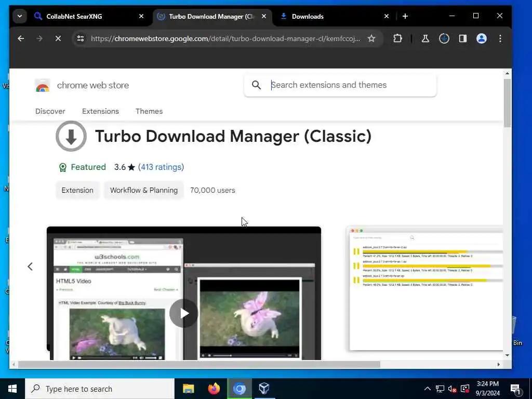Open the tab search dropdown arrow
Viewport: 532px width, 399px height.
20,16
